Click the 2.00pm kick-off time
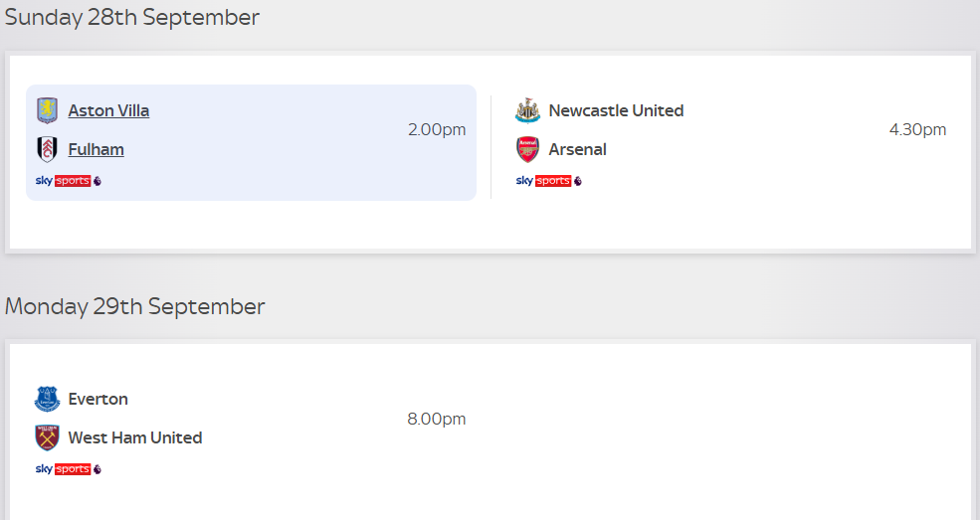Image resolution: width=980 pixels, height=520 pixels. coord(436,129)
